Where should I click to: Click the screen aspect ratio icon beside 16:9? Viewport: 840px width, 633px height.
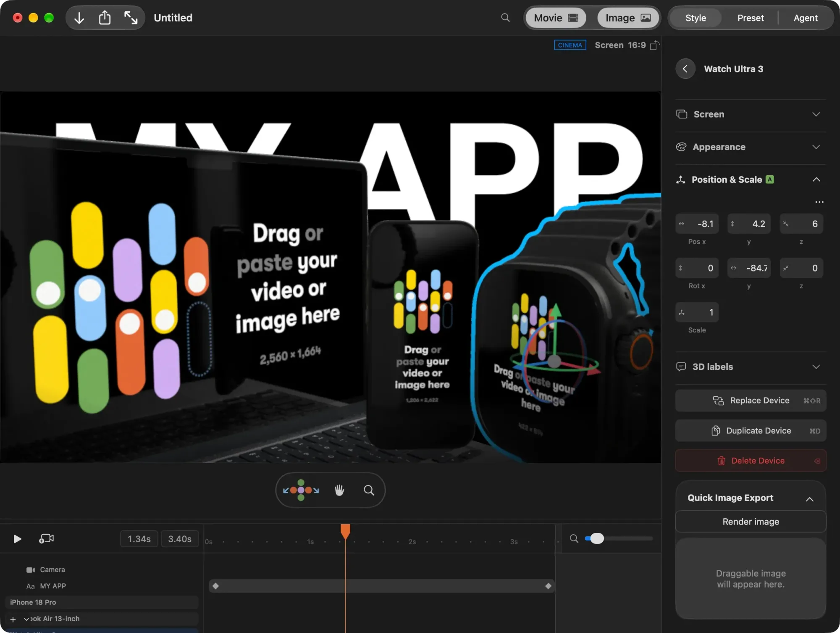tap(654, 45)
